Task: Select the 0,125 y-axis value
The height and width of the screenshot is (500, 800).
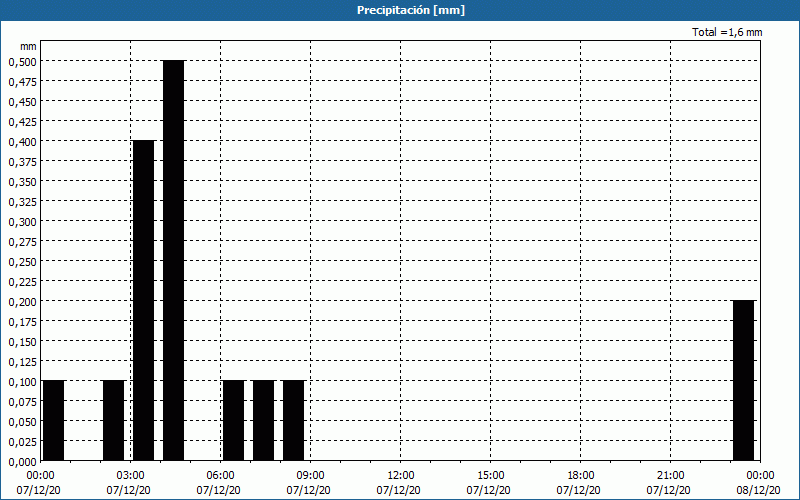Action: [22, 362]
